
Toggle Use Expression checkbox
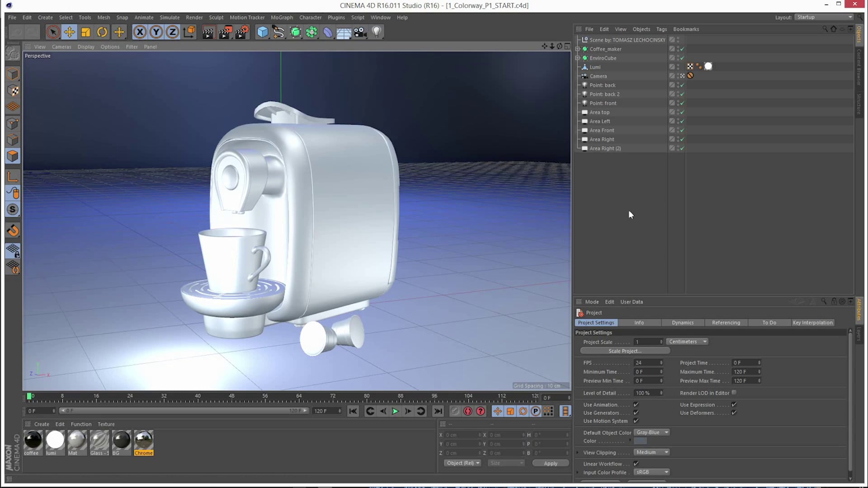pos(734,404)
